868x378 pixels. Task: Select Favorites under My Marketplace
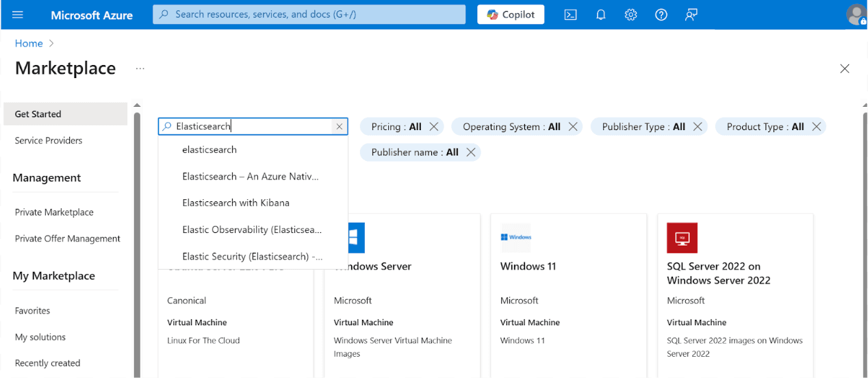32,311
